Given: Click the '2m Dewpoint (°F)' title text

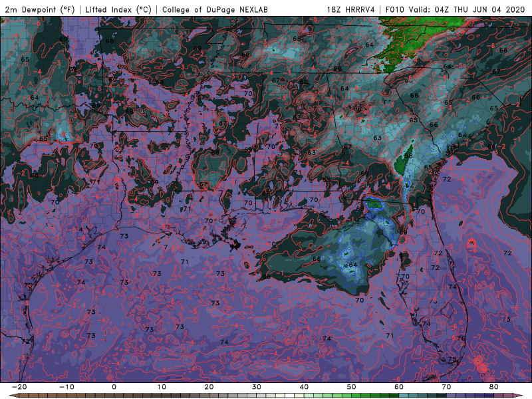Looking at the screenshot, I should tap(40, 10).
